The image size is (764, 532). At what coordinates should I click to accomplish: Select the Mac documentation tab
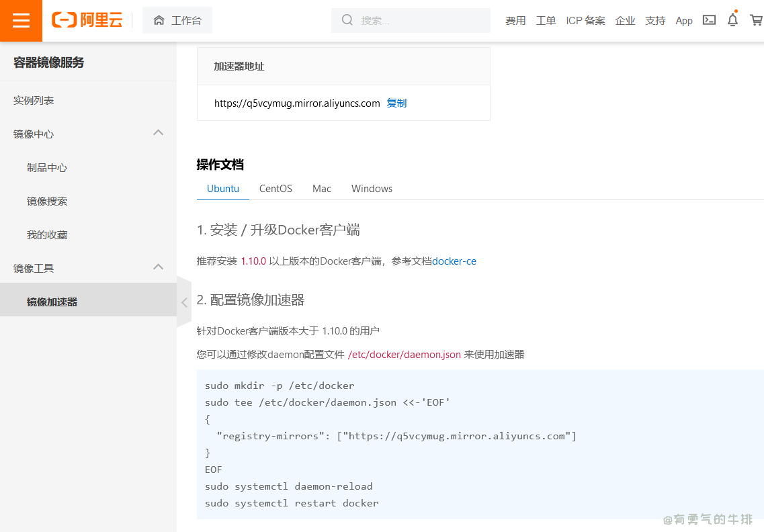click(x=322, y=189)
